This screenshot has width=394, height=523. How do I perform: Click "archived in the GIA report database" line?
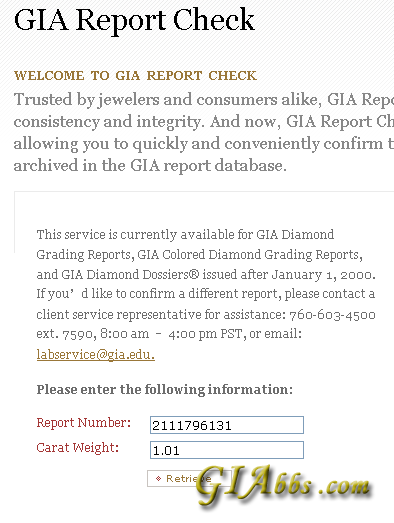(x=150, y=165)
